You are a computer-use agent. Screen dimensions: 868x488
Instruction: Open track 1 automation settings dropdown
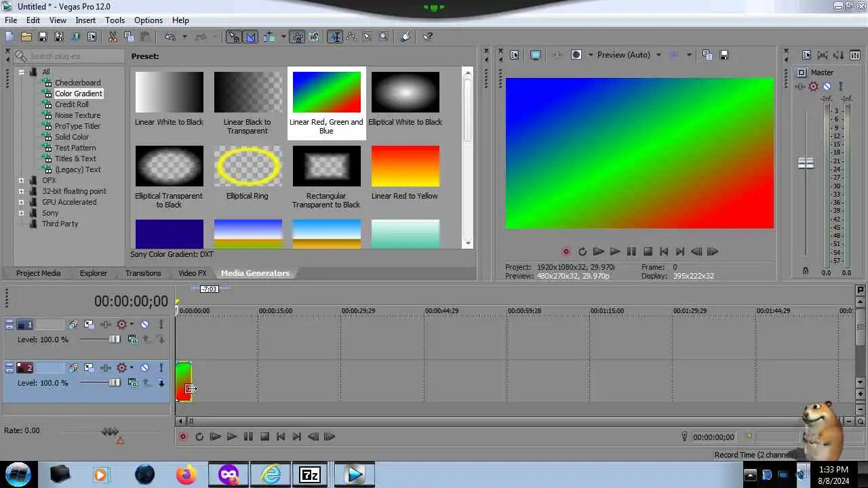(132, 325)
